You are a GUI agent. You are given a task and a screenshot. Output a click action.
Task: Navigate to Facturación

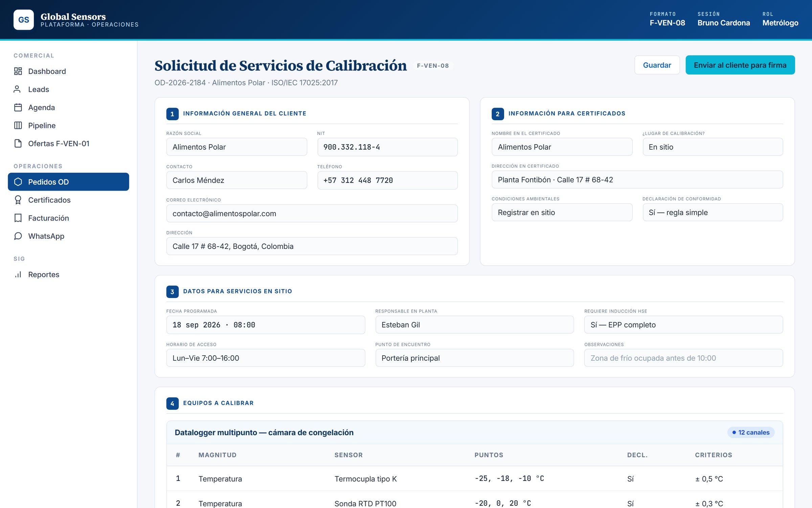click(x=68, y=218)
